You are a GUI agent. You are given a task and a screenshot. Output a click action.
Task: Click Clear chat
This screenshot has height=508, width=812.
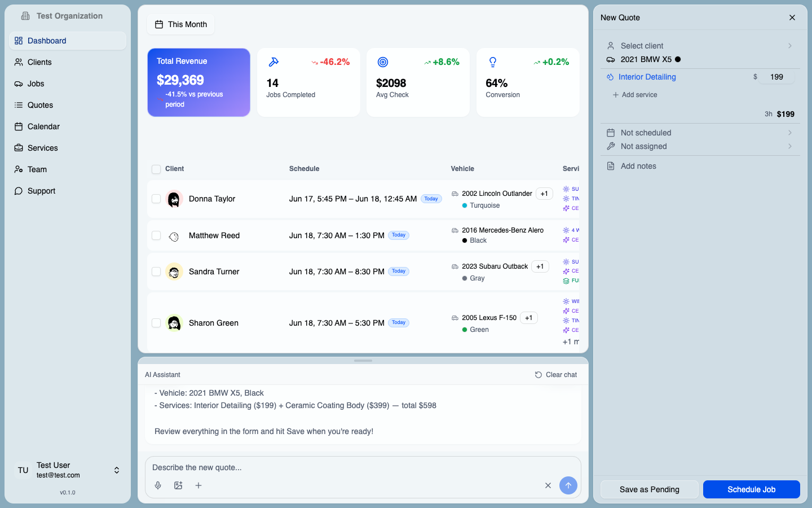(x=556, y=375)
